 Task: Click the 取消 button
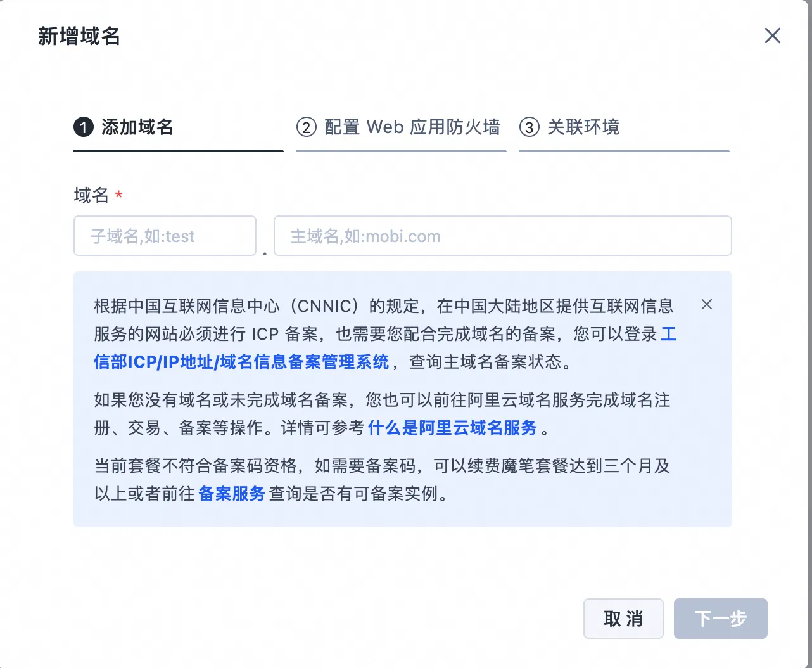pyautogui.click(x=623, y=619)
